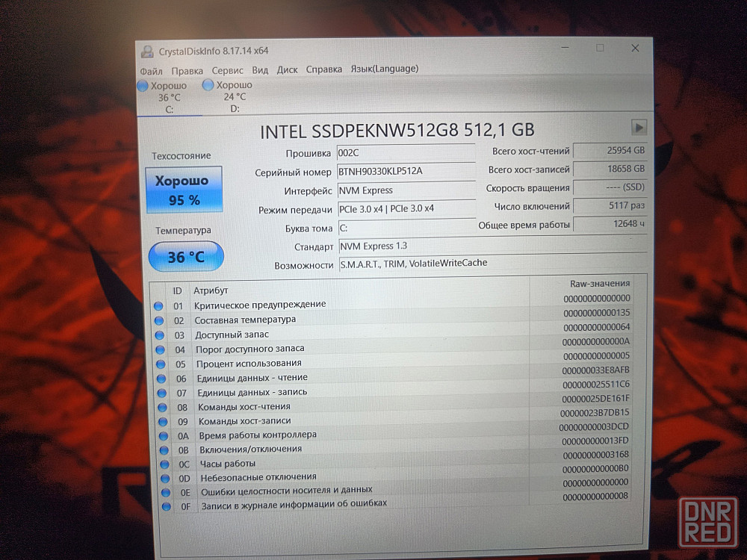Screen dimensions: 747x560
Task: Select the Процент использования attribute text
Action: point(249,364)
